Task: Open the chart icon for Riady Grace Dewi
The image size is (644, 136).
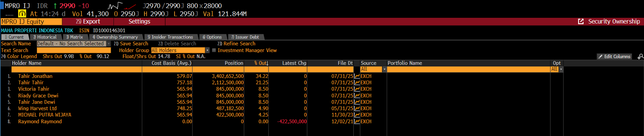Action: pos(357,96)
